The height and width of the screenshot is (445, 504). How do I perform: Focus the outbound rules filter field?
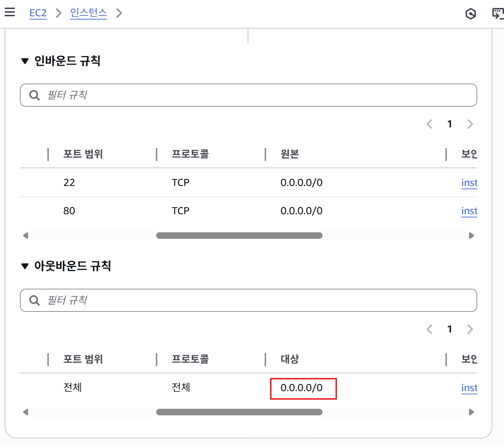coord(253,300)
